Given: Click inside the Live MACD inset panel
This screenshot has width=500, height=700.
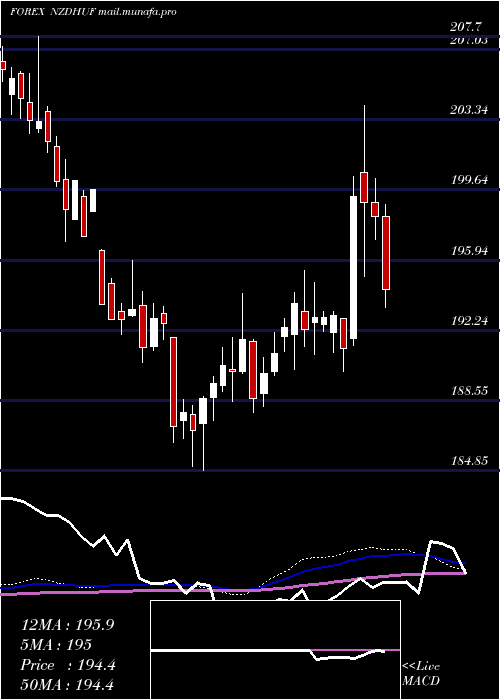Looking at the screenshot, I should [x=275, y=650].
